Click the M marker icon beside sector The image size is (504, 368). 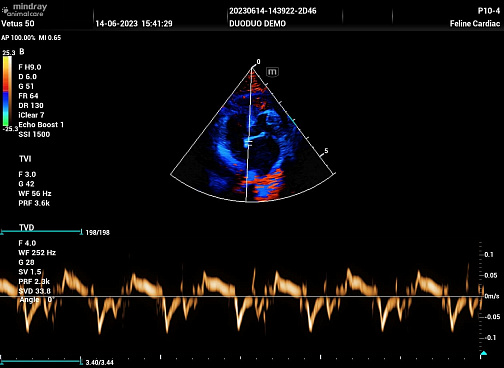[272, 72]
